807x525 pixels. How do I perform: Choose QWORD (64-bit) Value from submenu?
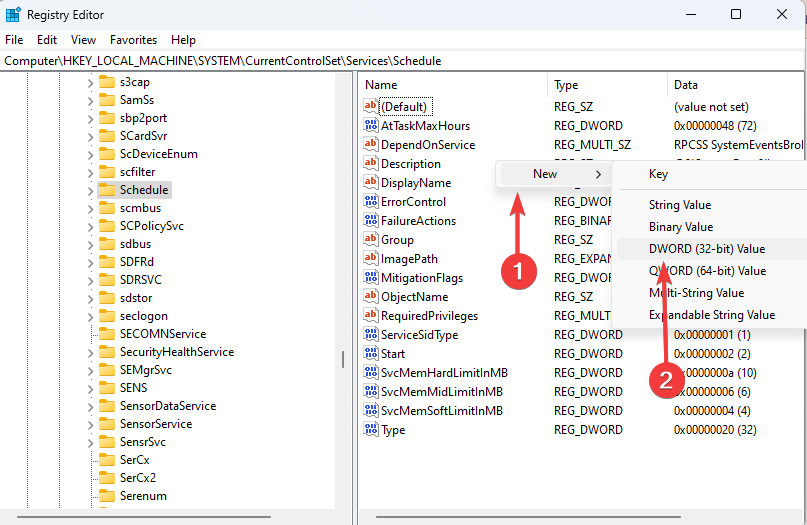(711, 271)
